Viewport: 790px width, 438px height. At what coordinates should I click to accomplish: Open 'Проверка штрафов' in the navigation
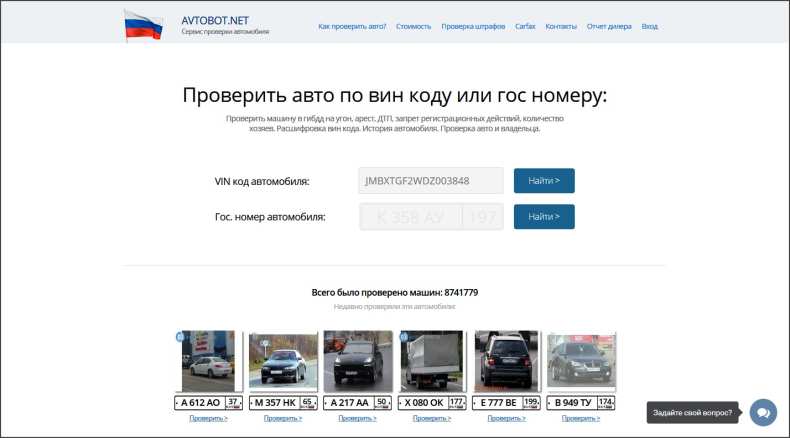coord(473,27)
